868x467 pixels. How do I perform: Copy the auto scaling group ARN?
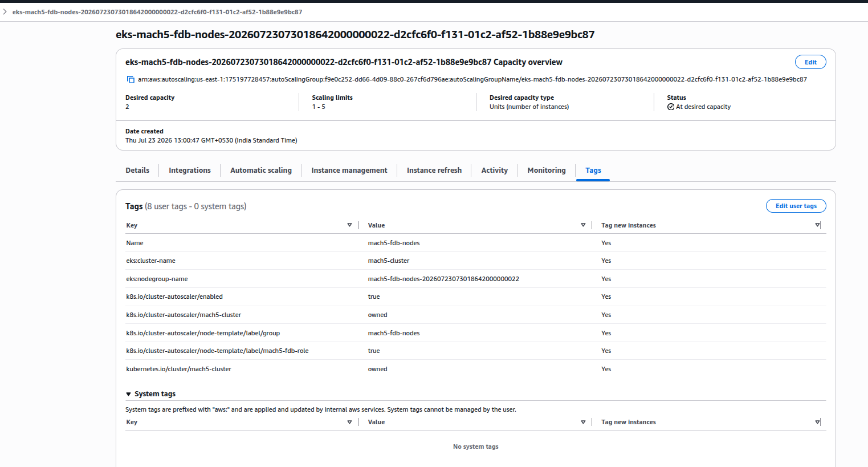pyautogui.click(x=131, y=79)
